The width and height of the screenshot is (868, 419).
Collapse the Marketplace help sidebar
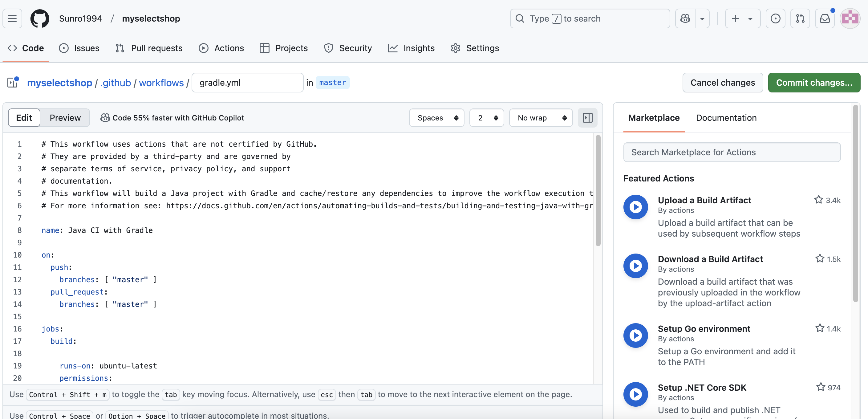[x=587, y=118]
